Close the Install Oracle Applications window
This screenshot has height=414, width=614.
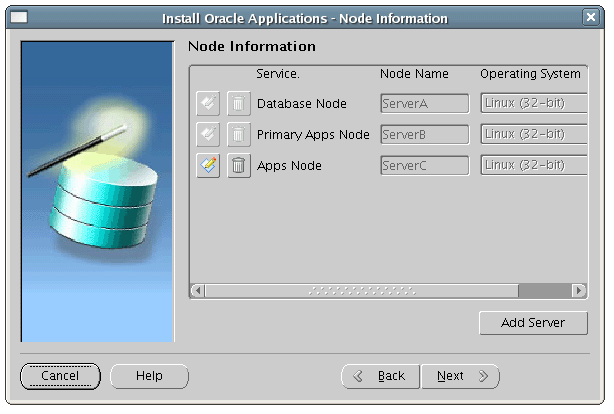pos(591,17)
